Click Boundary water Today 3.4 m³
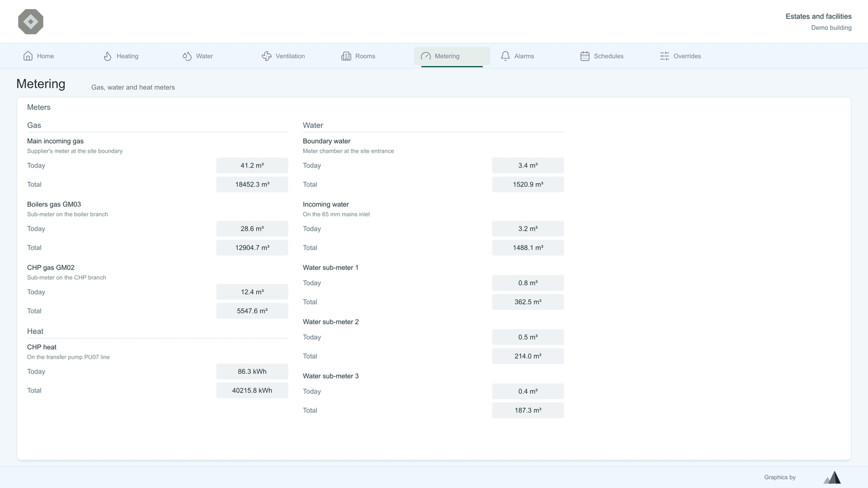 (x=528, y=165)
